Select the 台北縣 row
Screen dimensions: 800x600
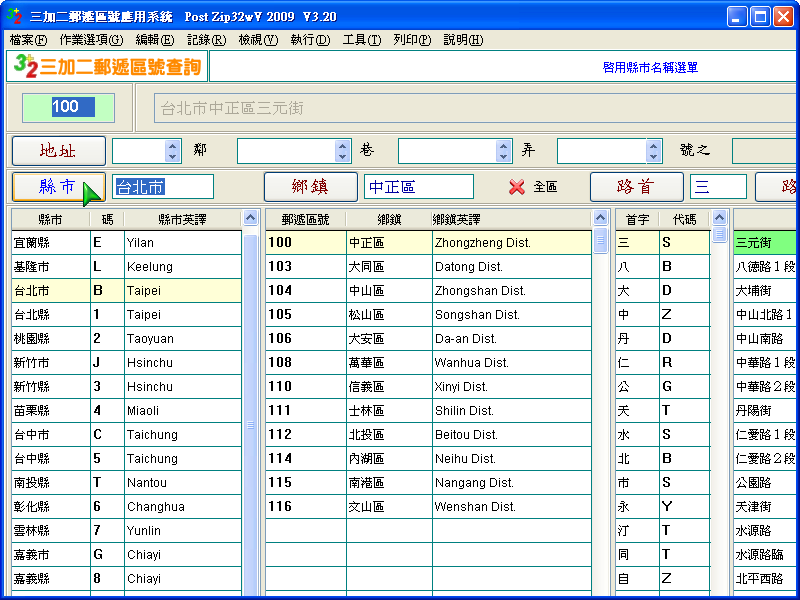(x=127, y=314)
